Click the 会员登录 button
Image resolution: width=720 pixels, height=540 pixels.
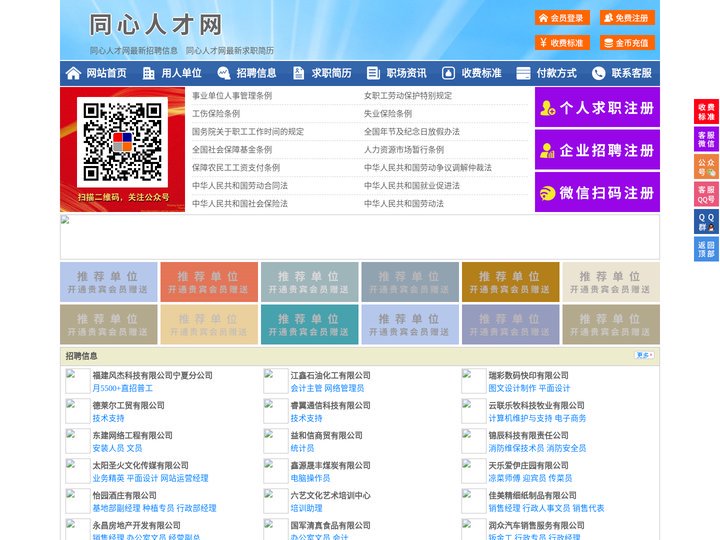click(x=562, y=18)
